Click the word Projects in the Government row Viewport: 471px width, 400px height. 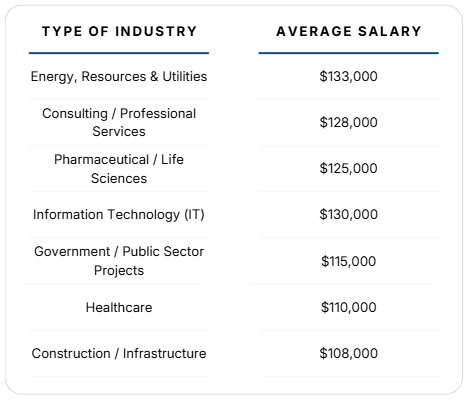(119, 270)
